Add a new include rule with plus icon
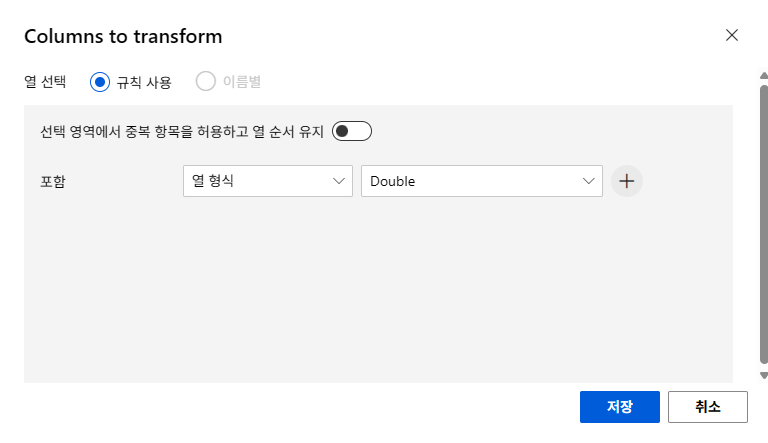768x443 pixels. [626, 181]
